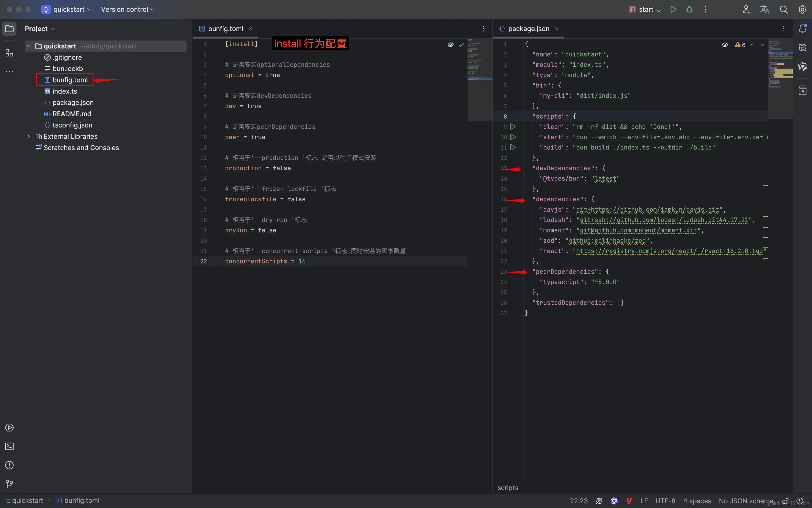Image resolution: width=812 pixels, height=508 pixels.
Task: Open the AI Assistant spiral icon
Action: click(x=803, y=47)
